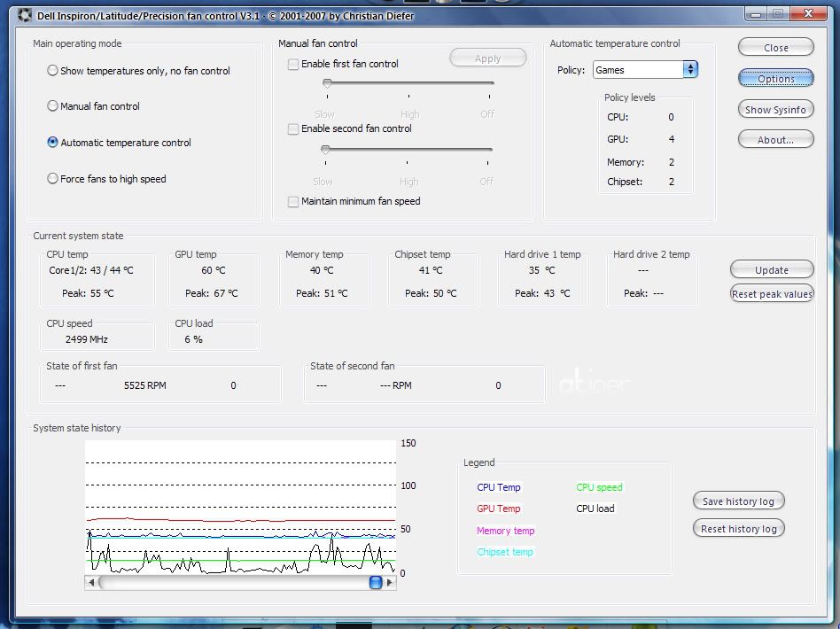Click the second fan speed slider handle

point(325,150)
